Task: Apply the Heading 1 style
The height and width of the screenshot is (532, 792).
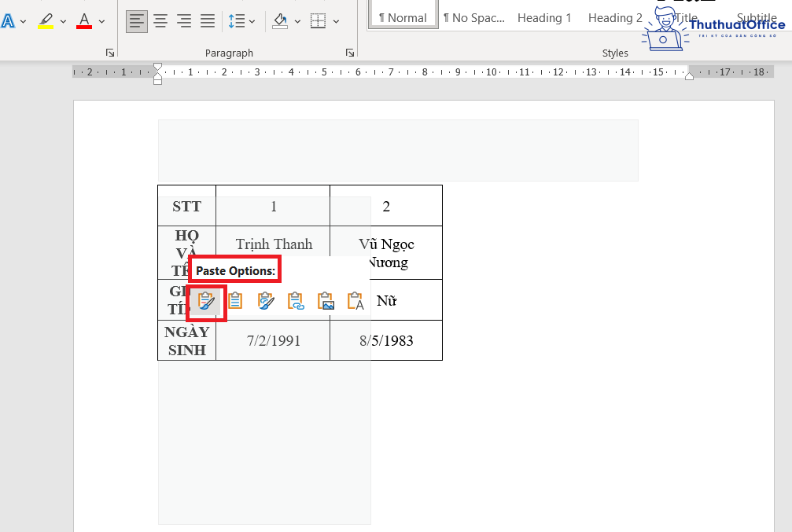Action: 544,18
